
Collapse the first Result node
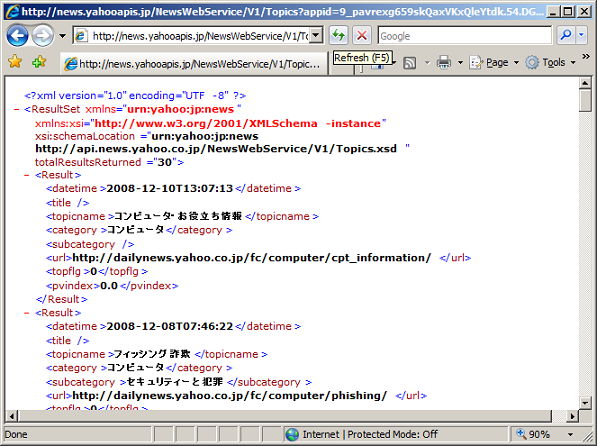[x=26, y=176]
